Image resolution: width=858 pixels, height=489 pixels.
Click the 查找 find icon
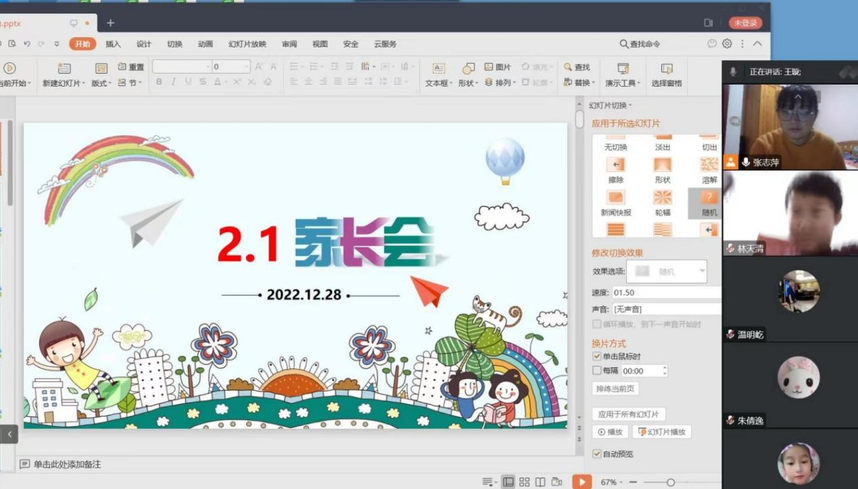[x=576, y=67]
